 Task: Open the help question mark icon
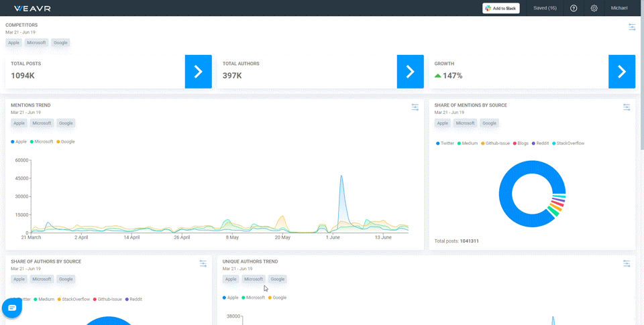(574, 8)
